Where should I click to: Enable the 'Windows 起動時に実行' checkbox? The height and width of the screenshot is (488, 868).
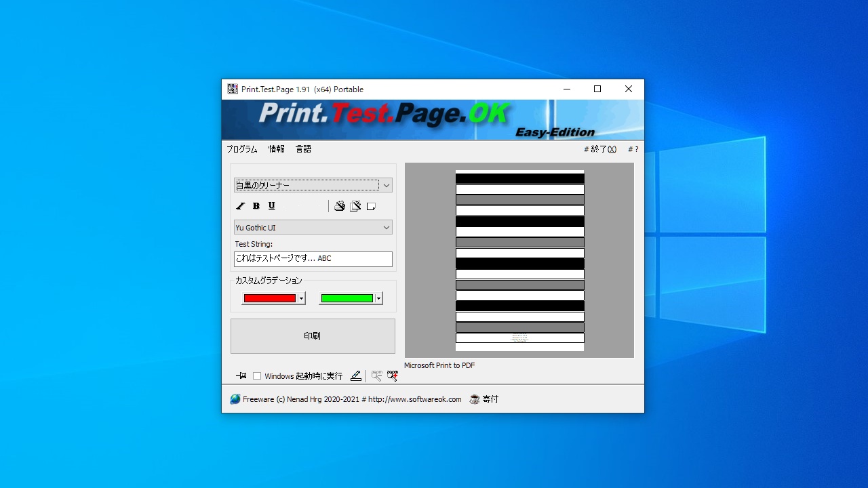pyautogui.click(x=257, y=376)
